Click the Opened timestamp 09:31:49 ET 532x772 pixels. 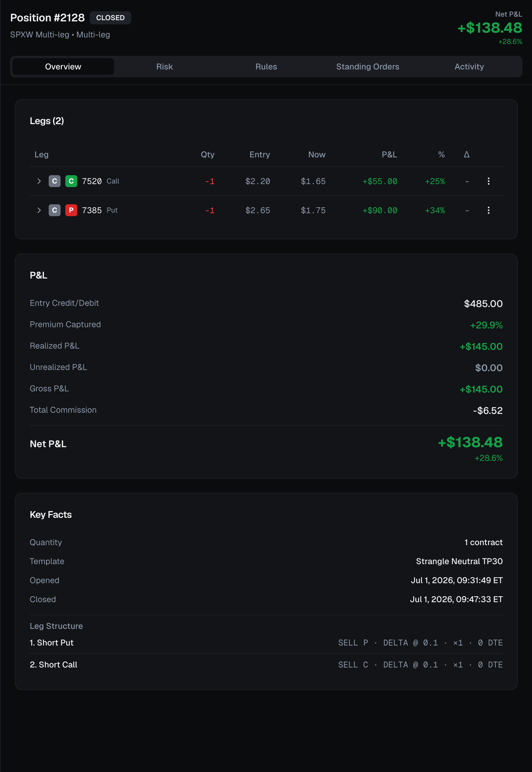[x=457, y=580]
